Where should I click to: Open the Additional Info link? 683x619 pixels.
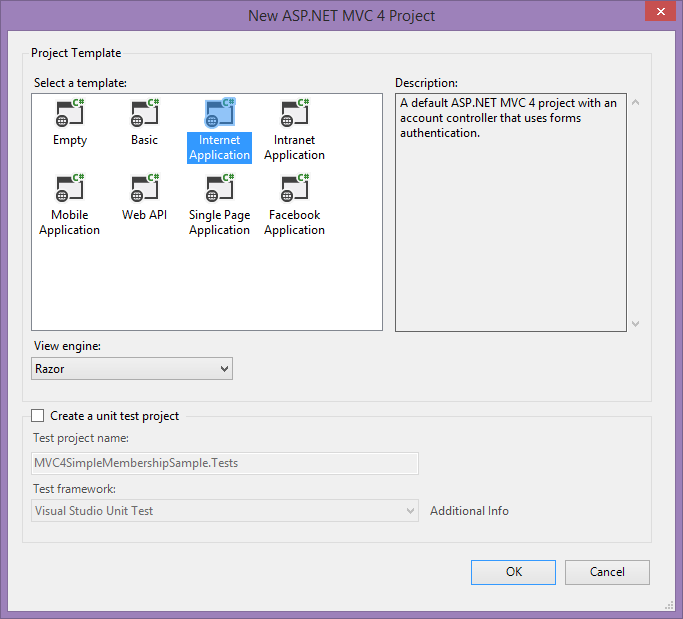coord(469,511)
